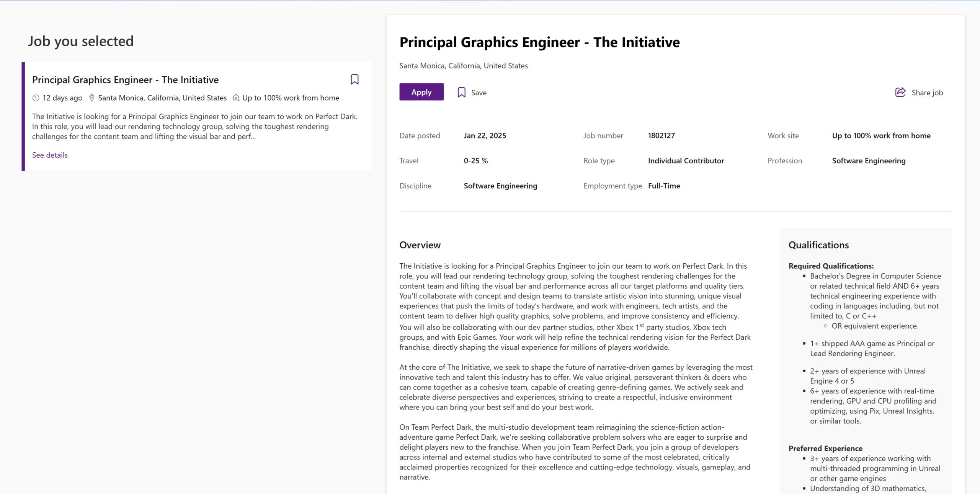Screen dimensions: 980x494
Task: Click the main job title heading
Action: 539,42
